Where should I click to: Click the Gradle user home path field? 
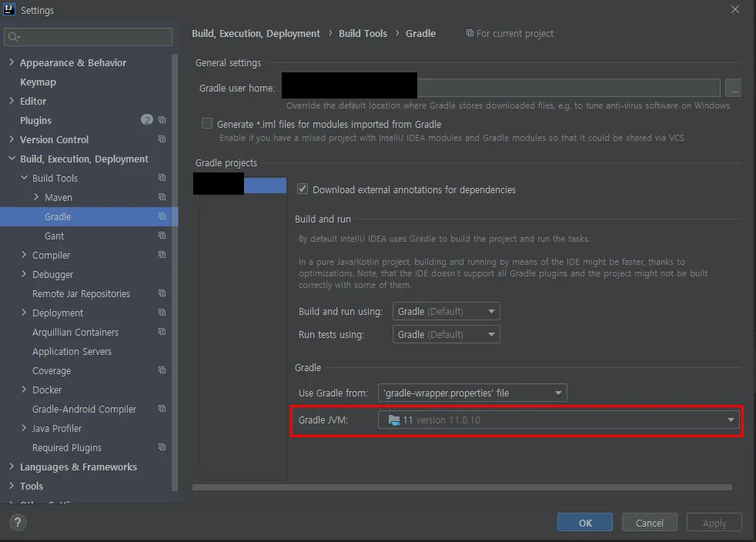point(501,88)
